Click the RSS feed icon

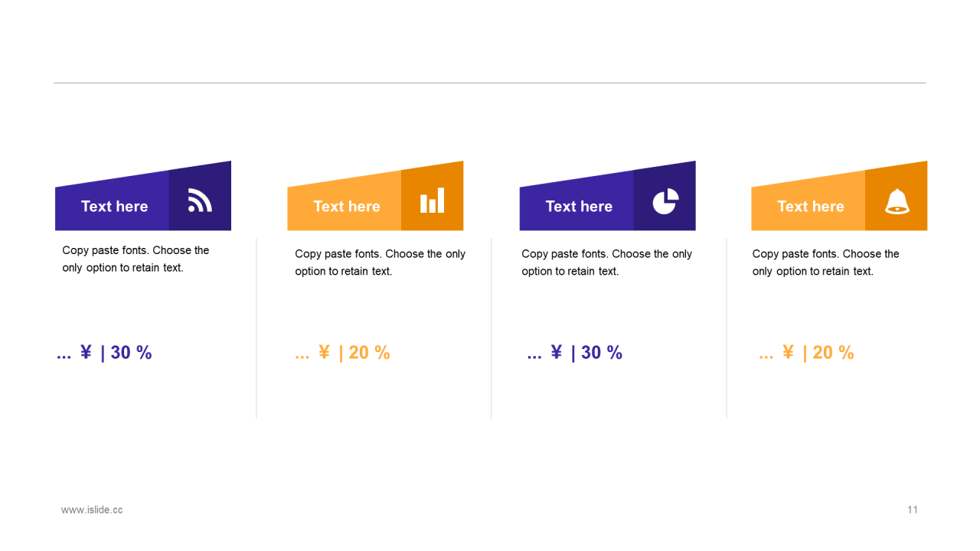[200, 201]
